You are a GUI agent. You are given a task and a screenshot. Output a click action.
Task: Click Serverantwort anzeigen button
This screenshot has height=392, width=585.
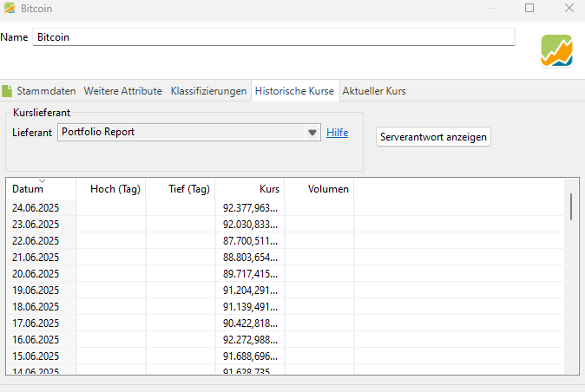click(x=433, y=137)
